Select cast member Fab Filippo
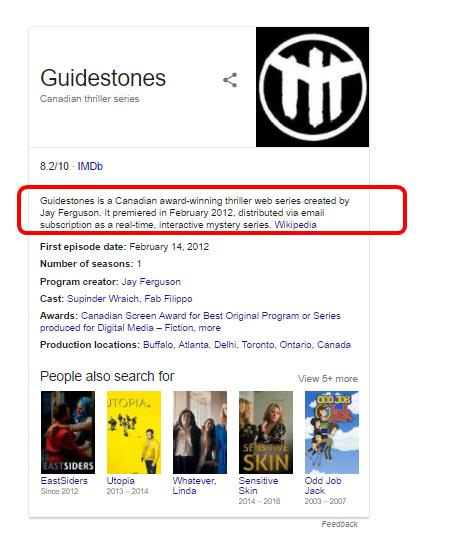 click(168, 299)
